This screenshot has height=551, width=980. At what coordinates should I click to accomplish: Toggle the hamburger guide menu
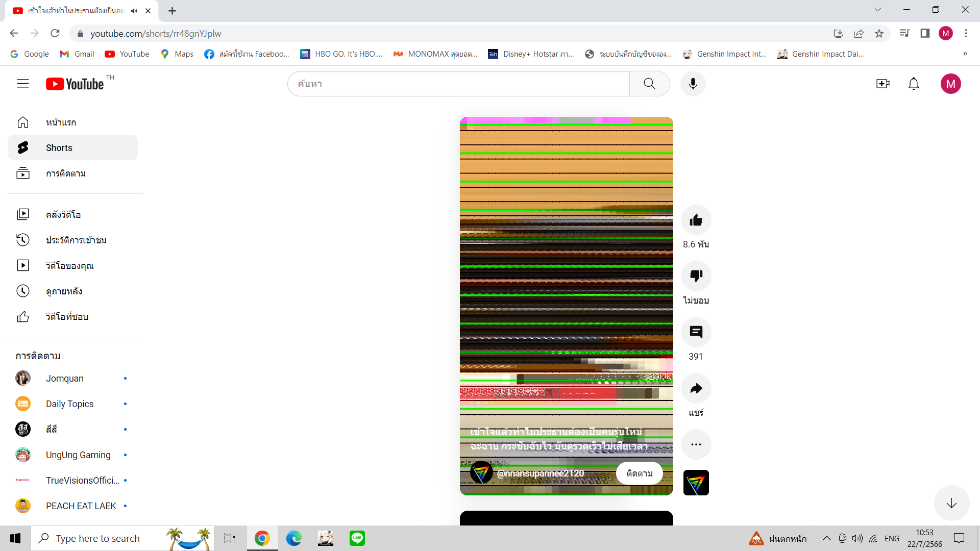click(23, 84)
